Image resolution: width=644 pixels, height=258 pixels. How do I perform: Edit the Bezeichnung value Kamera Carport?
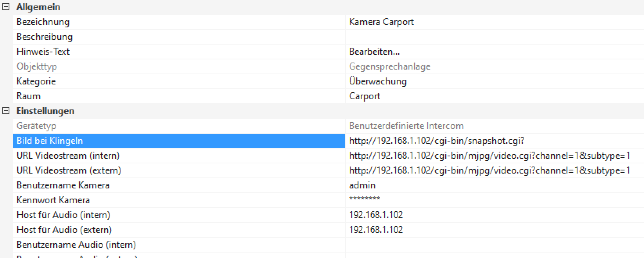(x=381, y=22)
